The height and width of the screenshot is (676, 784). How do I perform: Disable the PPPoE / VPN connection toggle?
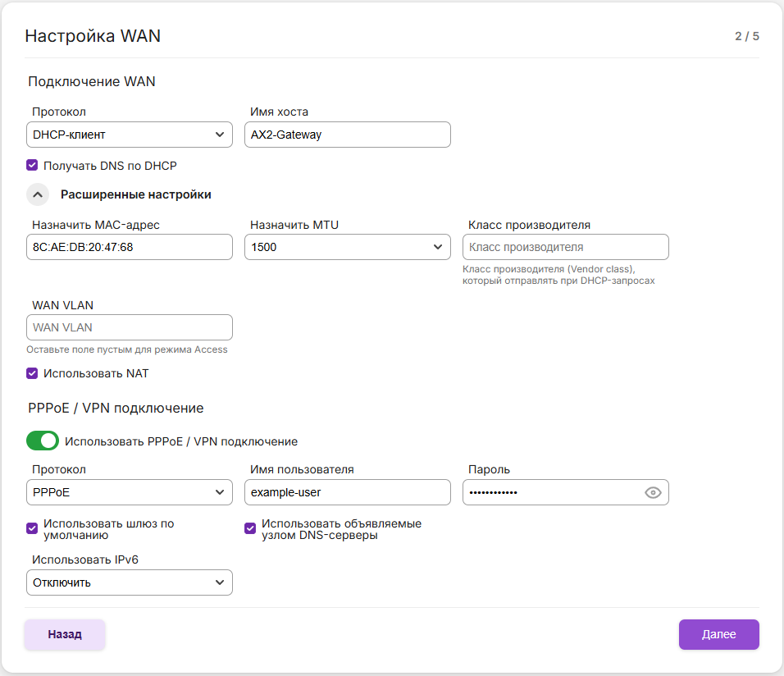point(43,441)
